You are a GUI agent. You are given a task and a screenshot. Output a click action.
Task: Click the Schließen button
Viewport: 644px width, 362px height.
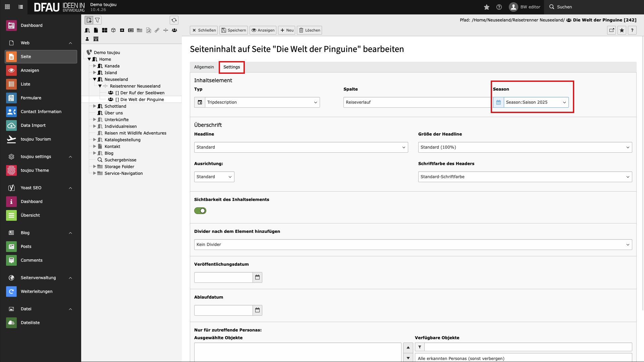[204, 30]
